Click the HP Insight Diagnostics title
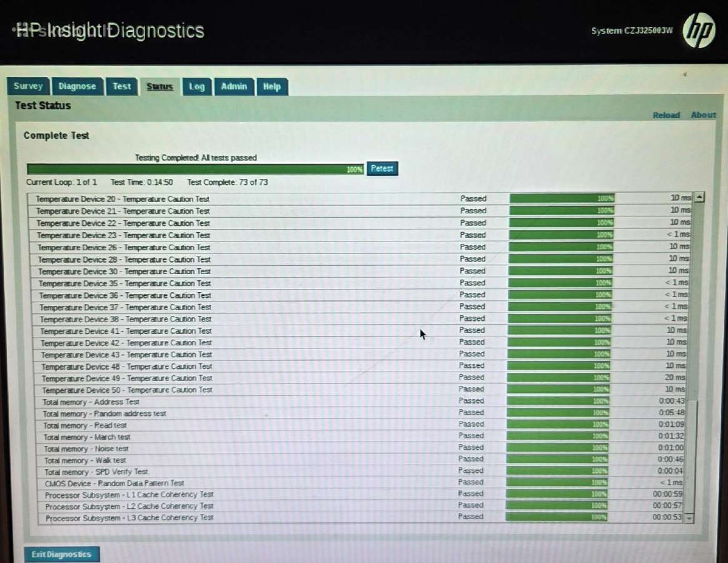The width and height of the screenshot is (728, 563). [x=110, y=31]
